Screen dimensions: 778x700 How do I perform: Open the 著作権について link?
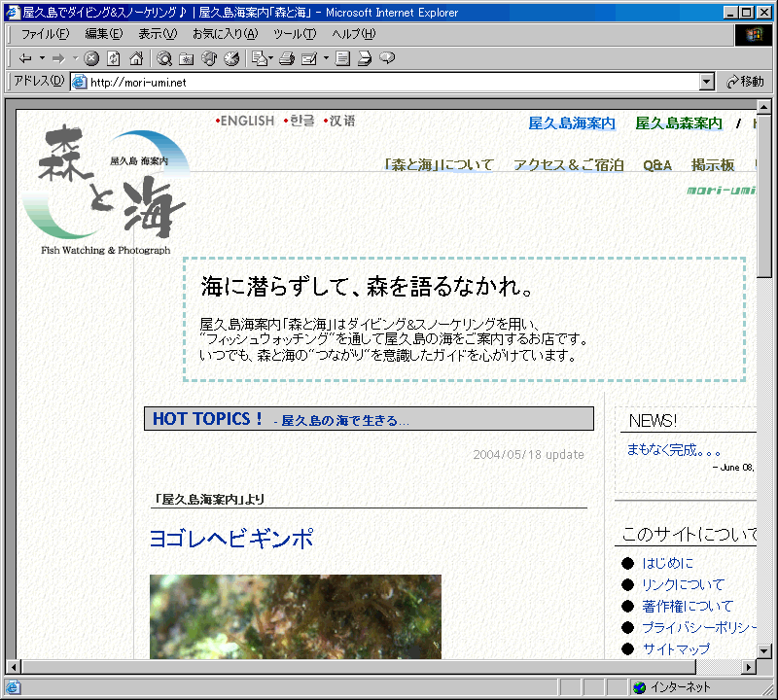688,606
